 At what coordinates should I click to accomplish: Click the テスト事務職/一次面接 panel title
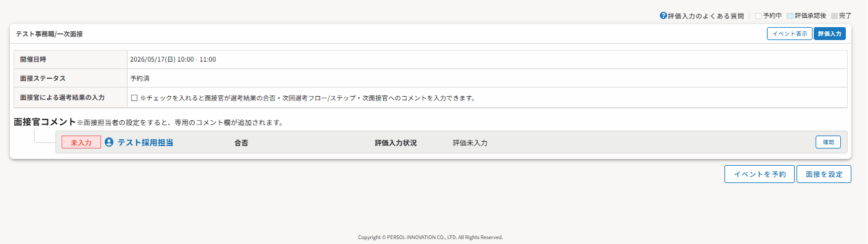(49, 34)
